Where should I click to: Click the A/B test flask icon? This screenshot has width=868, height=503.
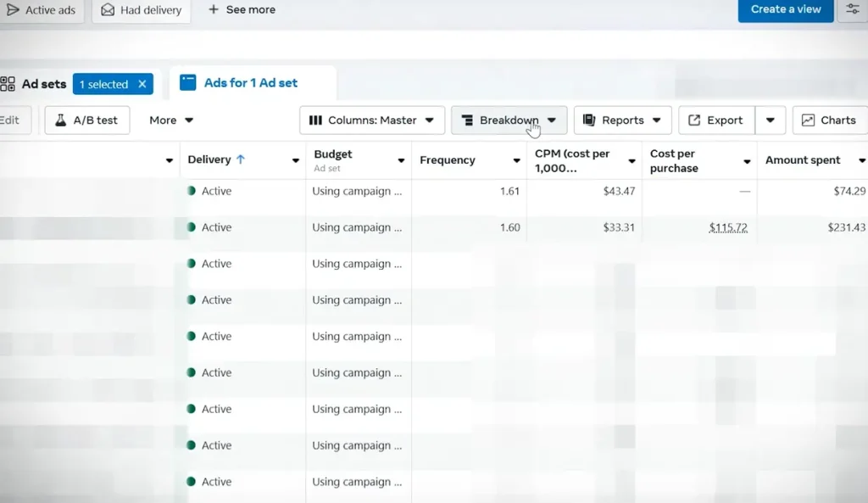point(60,120)
